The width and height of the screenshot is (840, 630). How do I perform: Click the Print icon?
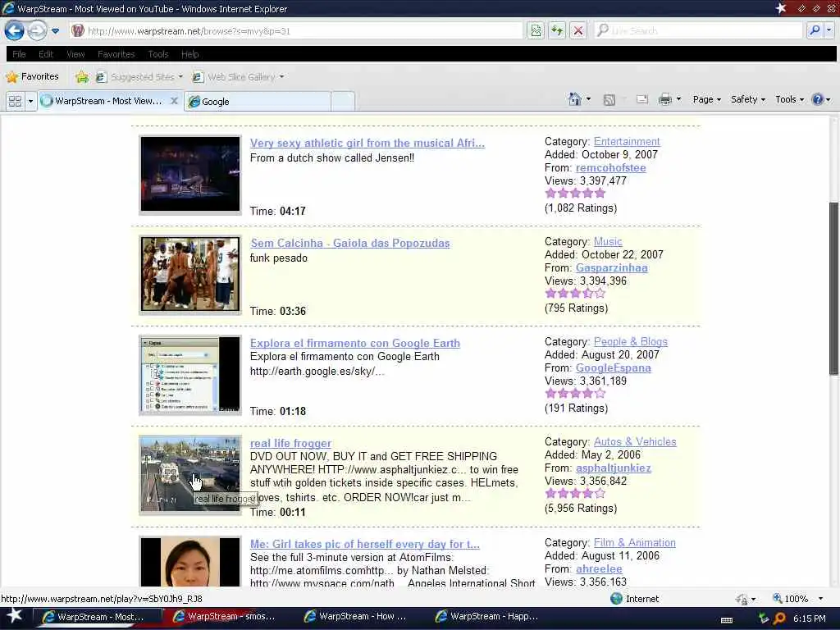(664, 99)
